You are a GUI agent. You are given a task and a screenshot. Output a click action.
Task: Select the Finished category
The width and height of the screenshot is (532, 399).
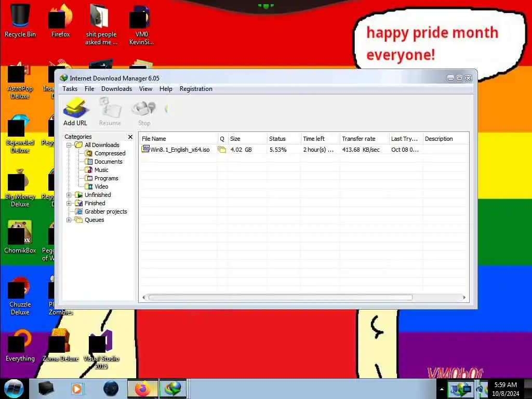click(x=95, y=203)
